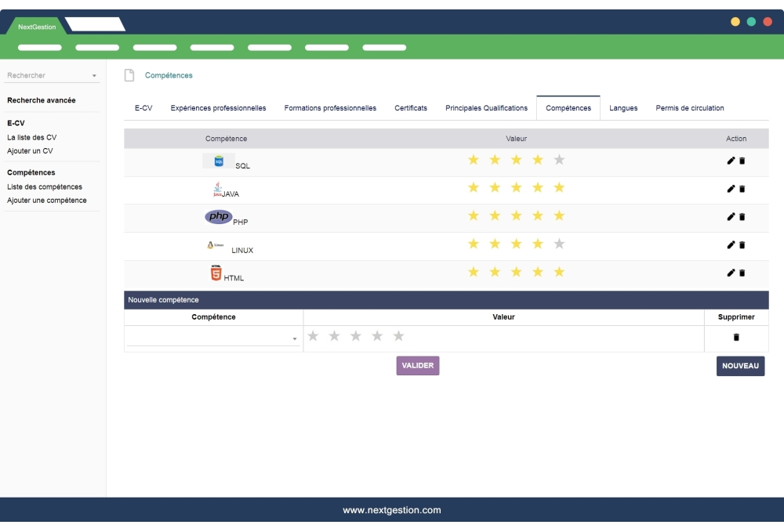The width and height of the screenshot is (784, 532).
Task: Click the VALIDER button
Action: click(x=417, y=365)
